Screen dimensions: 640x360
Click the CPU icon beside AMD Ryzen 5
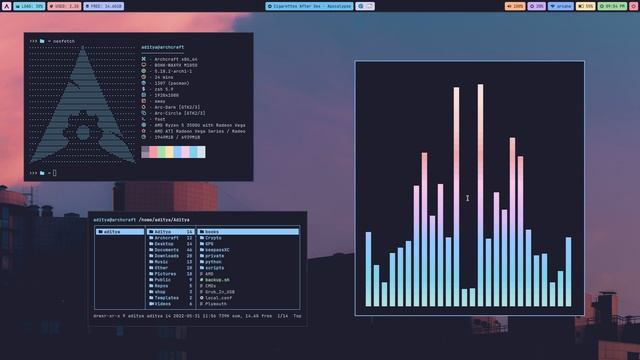click(x=144, y=125)
